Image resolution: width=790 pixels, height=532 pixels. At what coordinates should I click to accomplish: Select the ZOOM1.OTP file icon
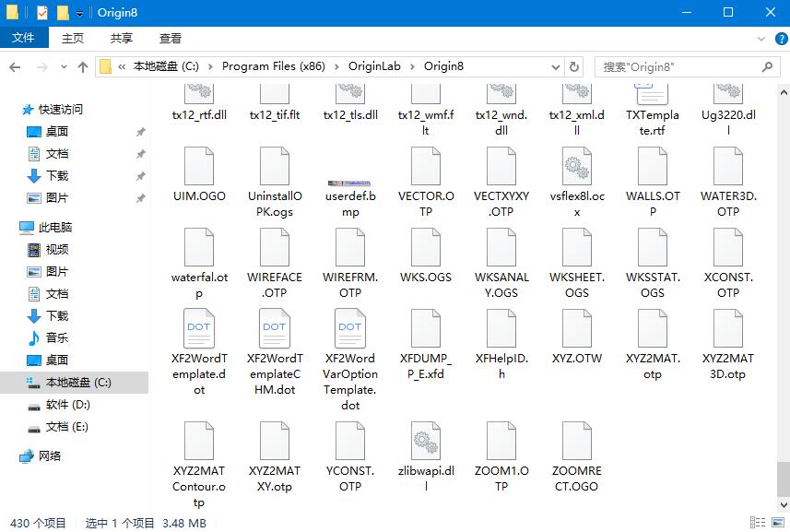coord(501,441)
